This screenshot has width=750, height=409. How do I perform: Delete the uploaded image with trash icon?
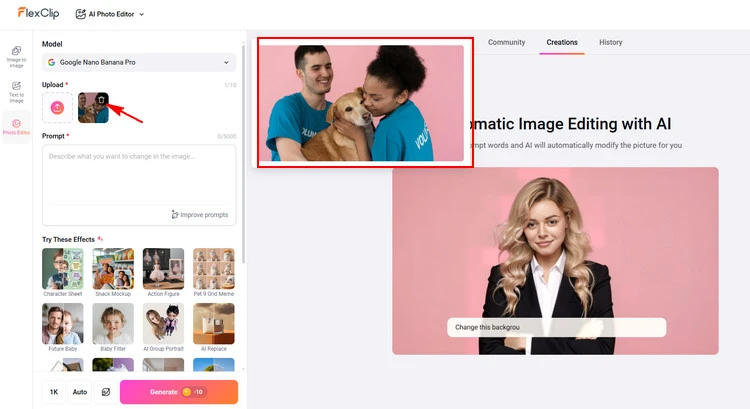click(x=101, y=99)
